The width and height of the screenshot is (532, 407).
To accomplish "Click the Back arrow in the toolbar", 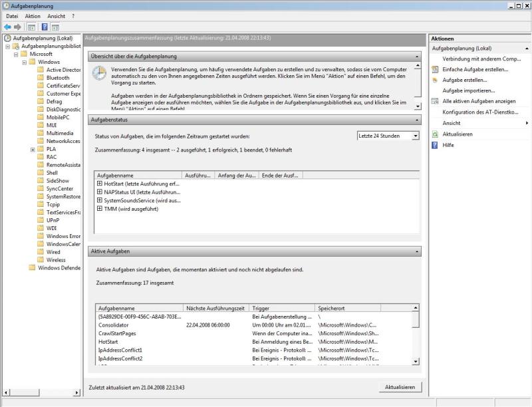I will (x=7, y=27).
